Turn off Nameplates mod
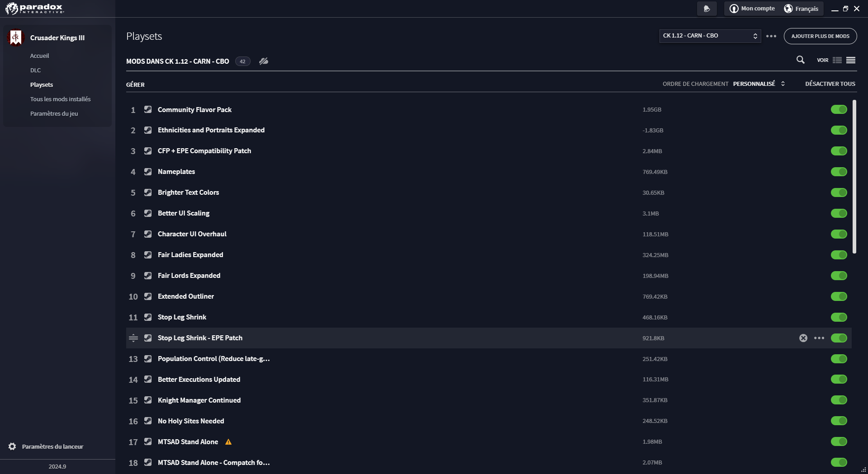 coord(839,172)
